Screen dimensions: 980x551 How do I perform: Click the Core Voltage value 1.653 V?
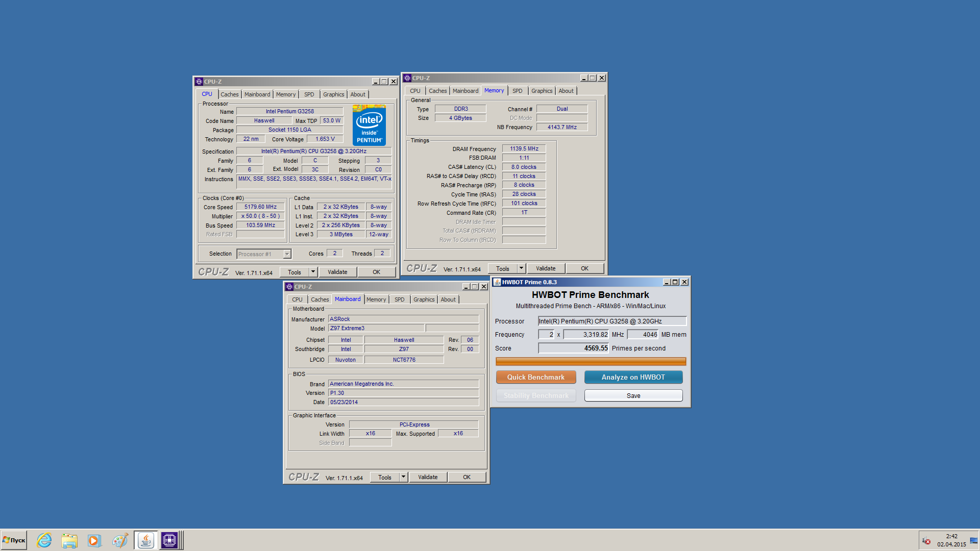pyautogui.click(x=325, y=139)
